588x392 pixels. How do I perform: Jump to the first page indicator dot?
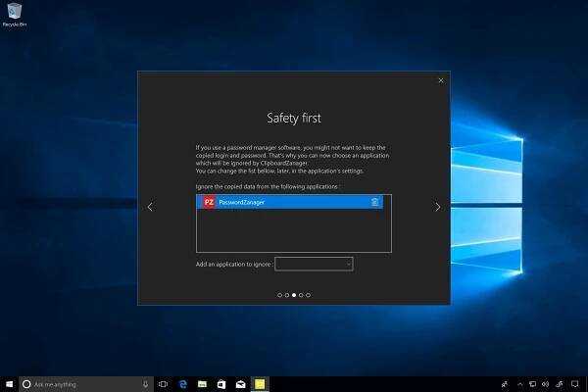coord(279,294)
